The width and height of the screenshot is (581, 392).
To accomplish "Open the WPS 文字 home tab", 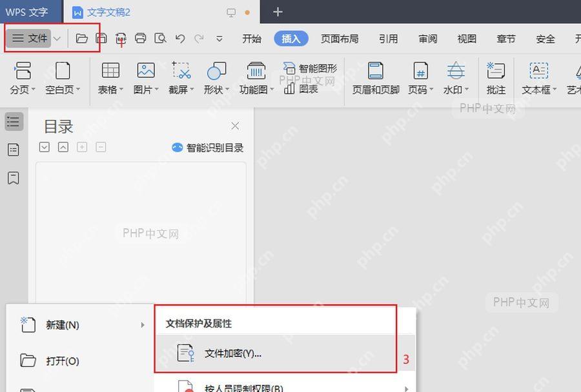I will point(30,12).
